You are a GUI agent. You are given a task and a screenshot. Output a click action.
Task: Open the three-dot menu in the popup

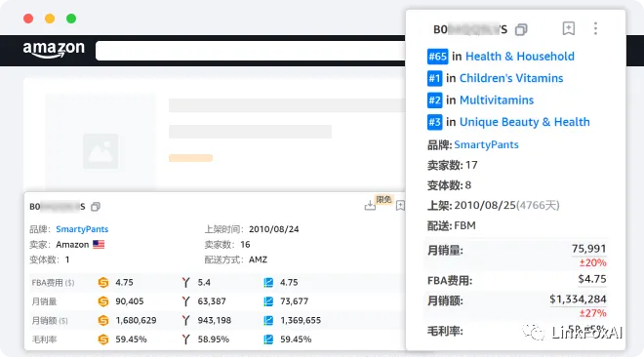[x=595, y=28]
